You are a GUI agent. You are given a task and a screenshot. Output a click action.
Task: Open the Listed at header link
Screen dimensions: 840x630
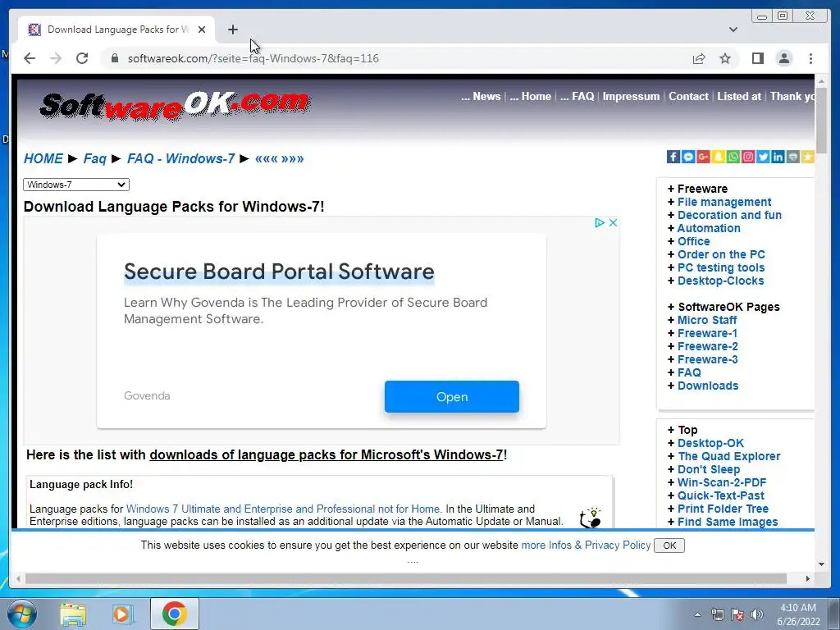[739, 97]
